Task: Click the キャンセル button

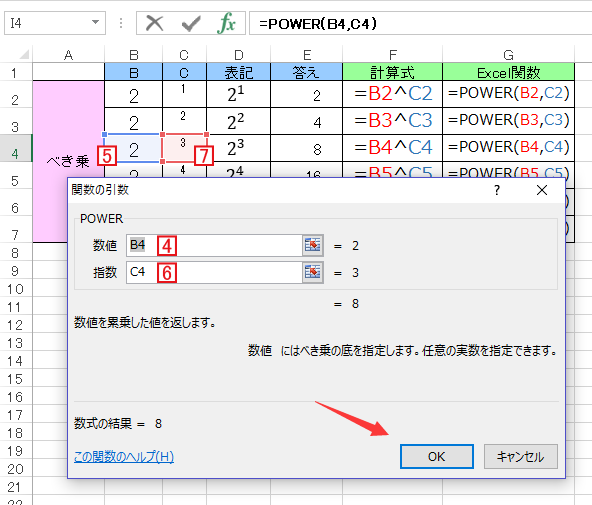Action: pos(521,457)
